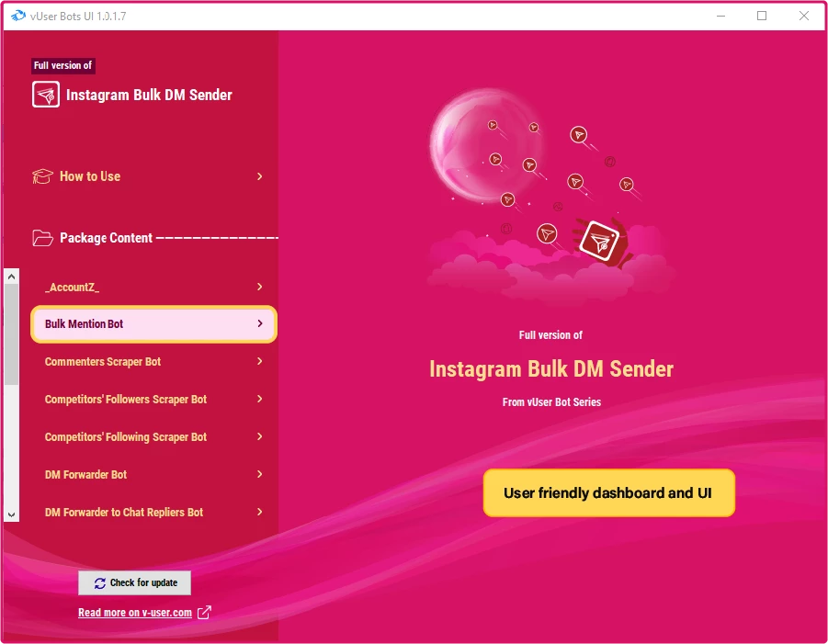
Task: Select Commenters Scraper Bot item
Action: pyautogui.click(x=153, y=362)
